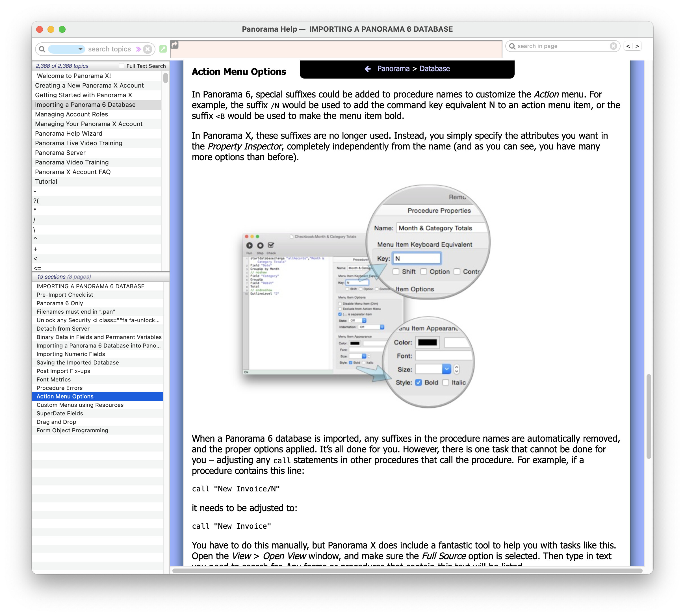Jump to section Saving the Imported Database
This screenshot has width=685, height=616.
98,363
